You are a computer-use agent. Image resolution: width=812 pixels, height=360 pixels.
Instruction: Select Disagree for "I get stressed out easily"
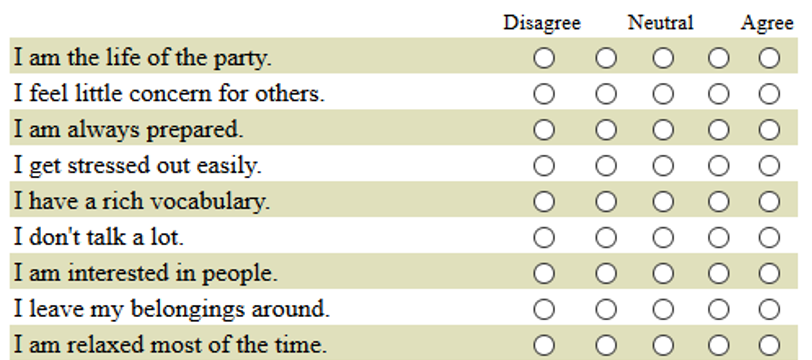[544, 166]
